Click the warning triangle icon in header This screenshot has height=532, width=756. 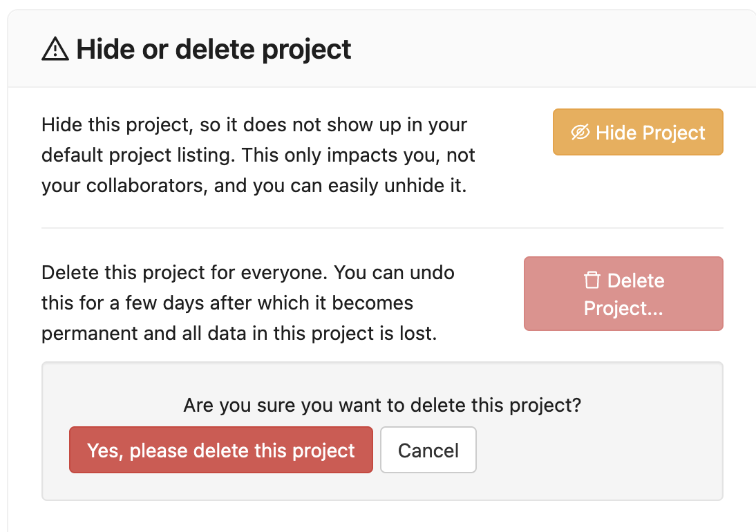[x=55, y=50]
